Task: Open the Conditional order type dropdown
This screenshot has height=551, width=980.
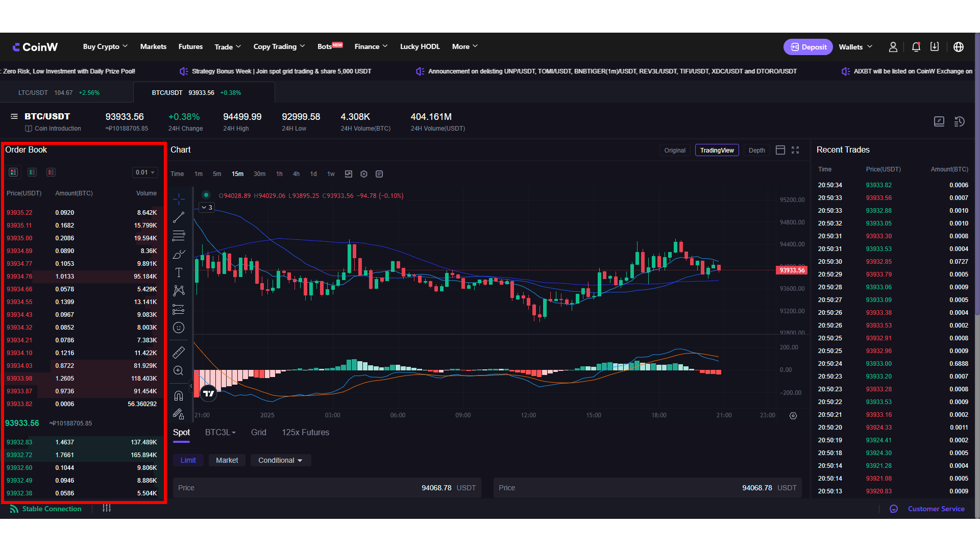Action: [281, 460]
